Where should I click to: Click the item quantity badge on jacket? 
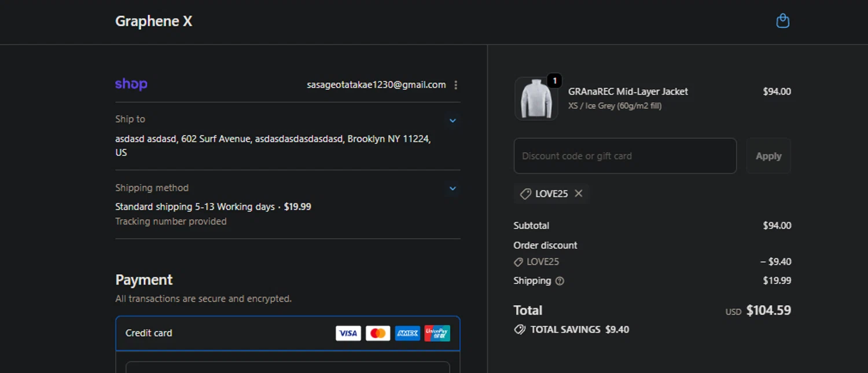(x=554, y=81)
